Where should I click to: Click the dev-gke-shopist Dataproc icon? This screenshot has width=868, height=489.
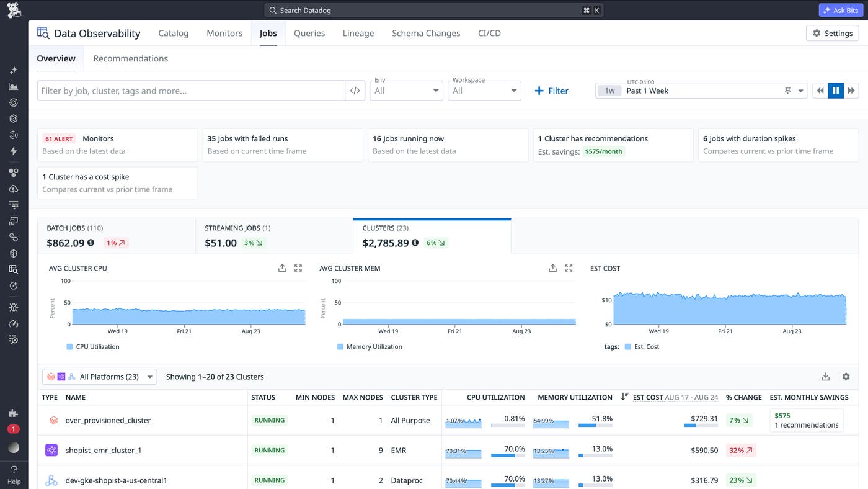pos(51,480)
